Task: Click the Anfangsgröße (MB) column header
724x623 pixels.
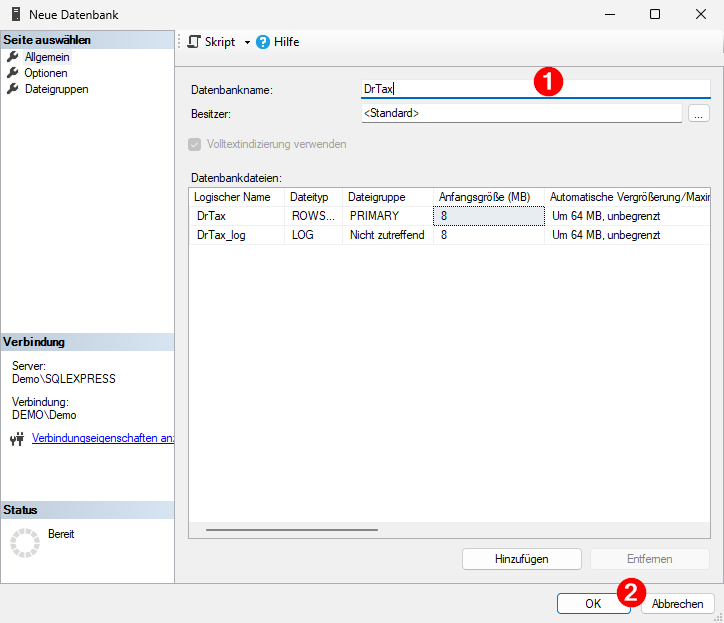Action: tap(489, 197)
